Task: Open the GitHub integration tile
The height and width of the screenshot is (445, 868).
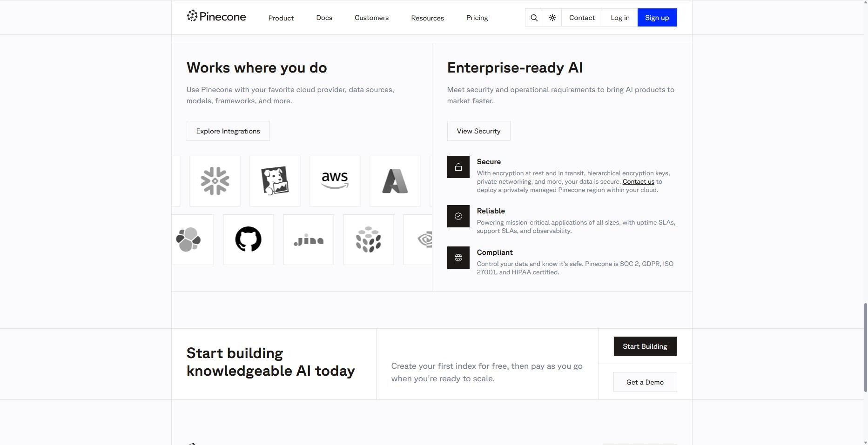Action: [x=249, y=239]
